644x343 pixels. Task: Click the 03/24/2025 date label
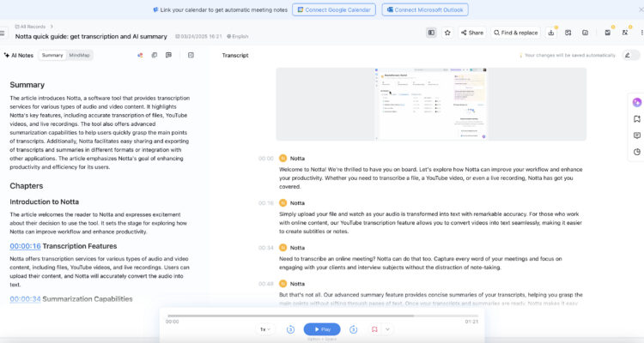[x=199, y=36]
